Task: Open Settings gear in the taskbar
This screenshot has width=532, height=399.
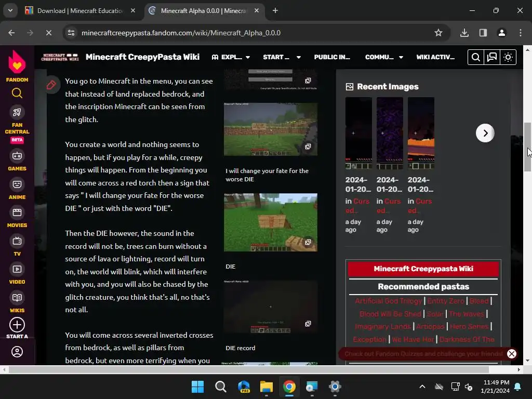Action: [x=335, y=387]
